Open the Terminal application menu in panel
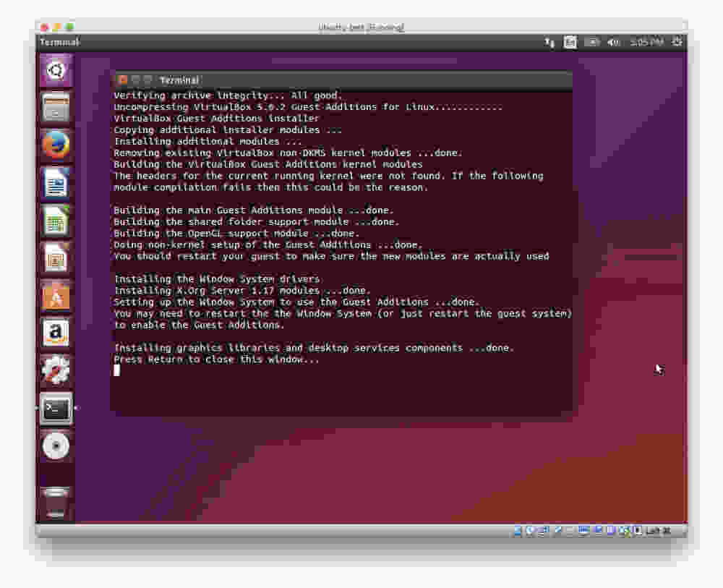The image size is (723, 588). pos(59,43)
